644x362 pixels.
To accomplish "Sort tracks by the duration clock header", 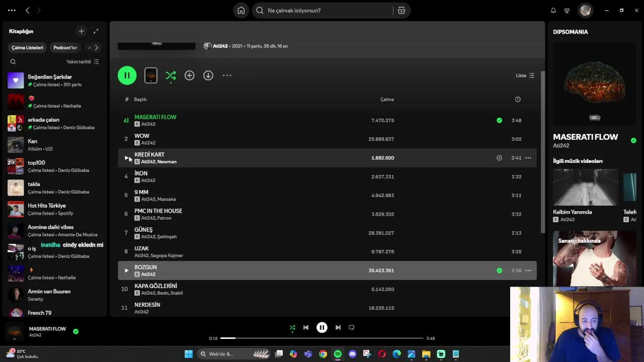I will (518, 99).
